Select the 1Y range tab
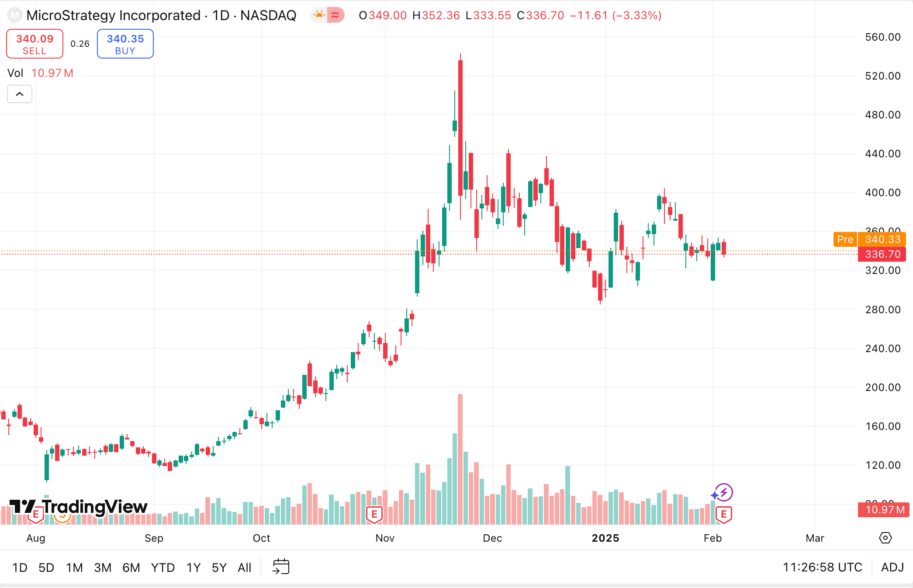This screenshot has height=588, width=913. pyautogui.click(x=194, y=567)
